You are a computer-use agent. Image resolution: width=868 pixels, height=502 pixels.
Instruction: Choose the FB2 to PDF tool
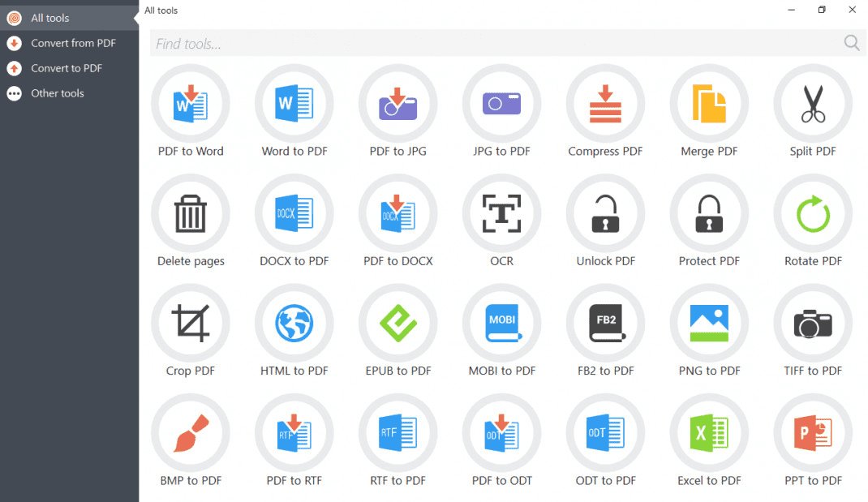(606, 324)
